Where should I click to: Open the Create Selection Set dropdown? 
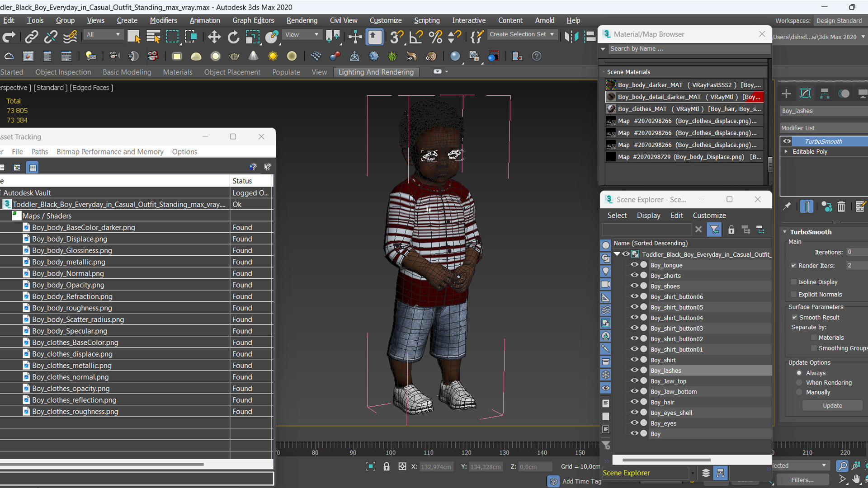(522, 34)
